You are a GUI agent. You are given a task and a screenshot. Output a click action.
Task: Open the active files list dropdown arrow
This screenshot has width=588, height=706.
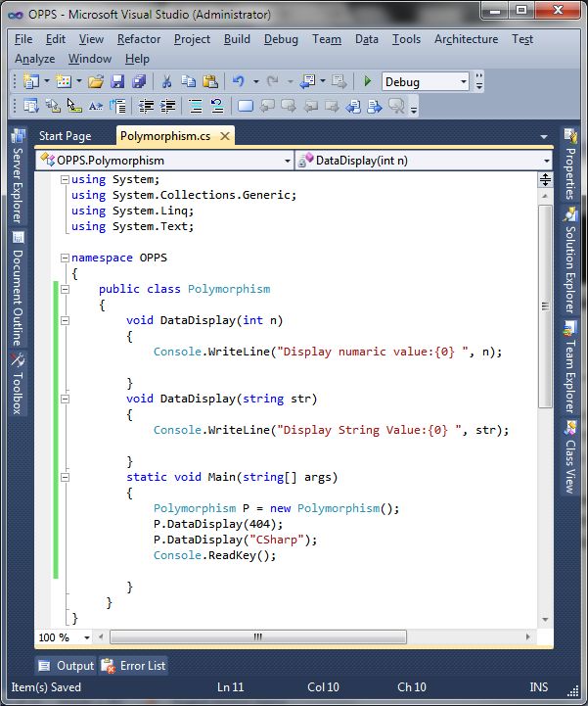(x=544, y=136)
